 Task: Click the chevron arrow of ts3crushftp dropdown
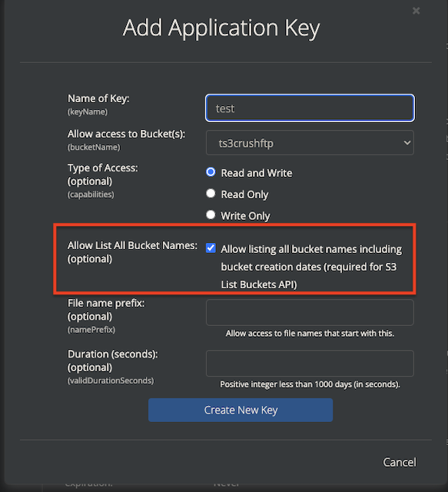[x=407, y=143]
